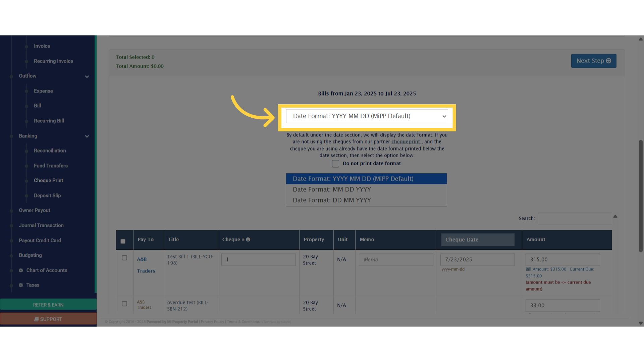Click the Support book icon
Screen dimensions: 644x362
pos(37,319)
